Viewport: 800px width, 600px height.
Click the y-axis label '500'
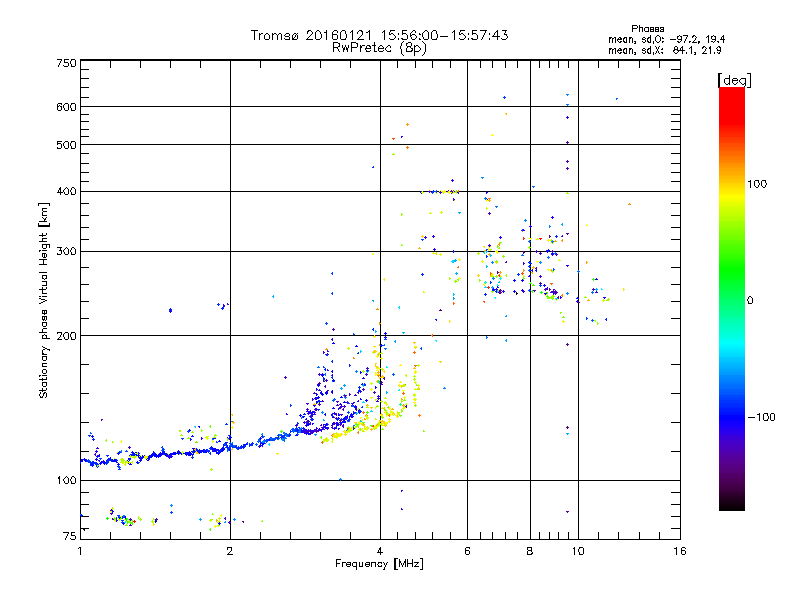tap(66, 145)
